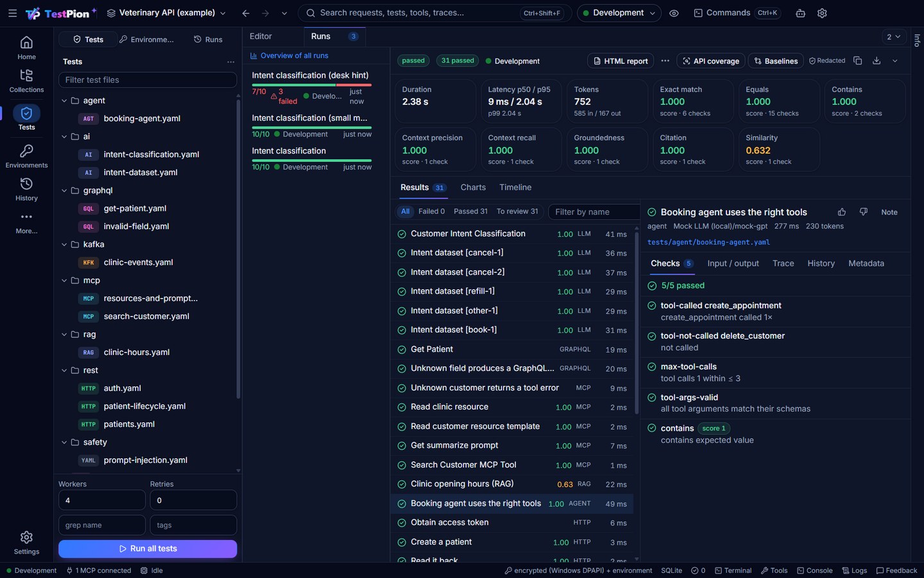Toggle the Redacted indicator

click(x=827, y=61)
